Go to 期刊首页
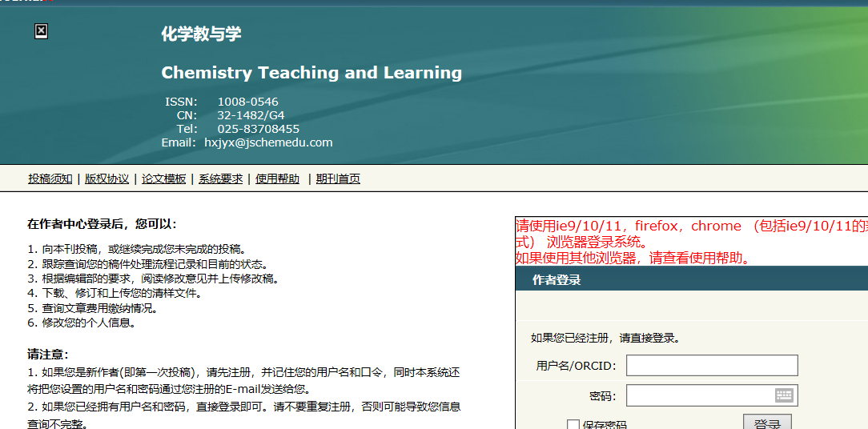This screenshot has width=868, height=429. click(338, 178)
